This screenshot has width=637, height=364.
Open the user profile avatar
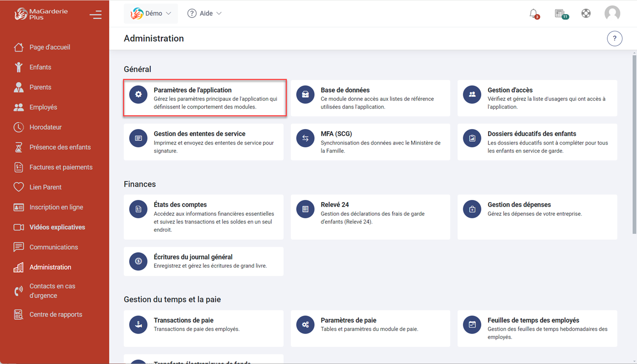612,13
